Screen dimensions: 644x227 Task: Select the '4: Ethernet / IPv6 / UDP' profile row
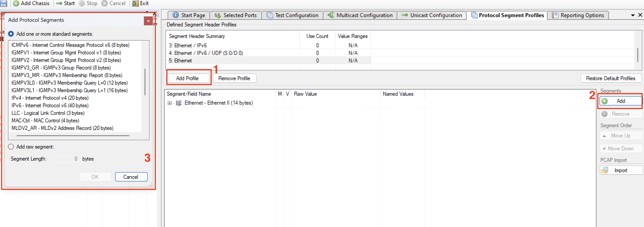tap(206, 53)
